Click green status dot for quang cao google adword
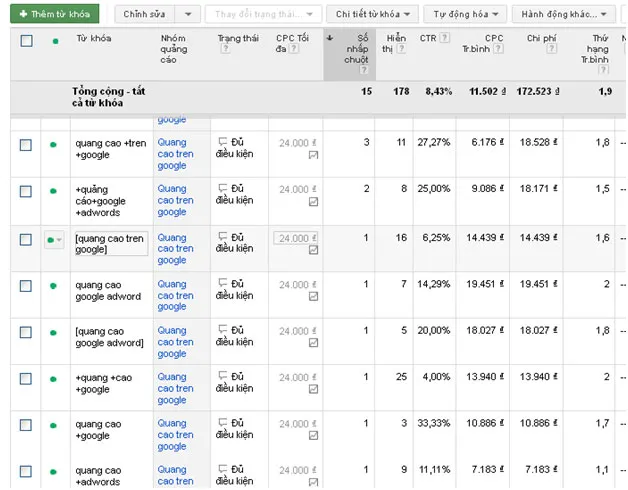 53,286
